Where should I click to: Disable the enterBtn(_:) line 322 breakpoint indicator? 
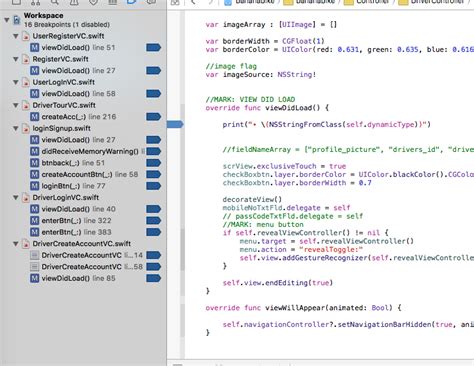pyautogui.click(x=154, y=221)
